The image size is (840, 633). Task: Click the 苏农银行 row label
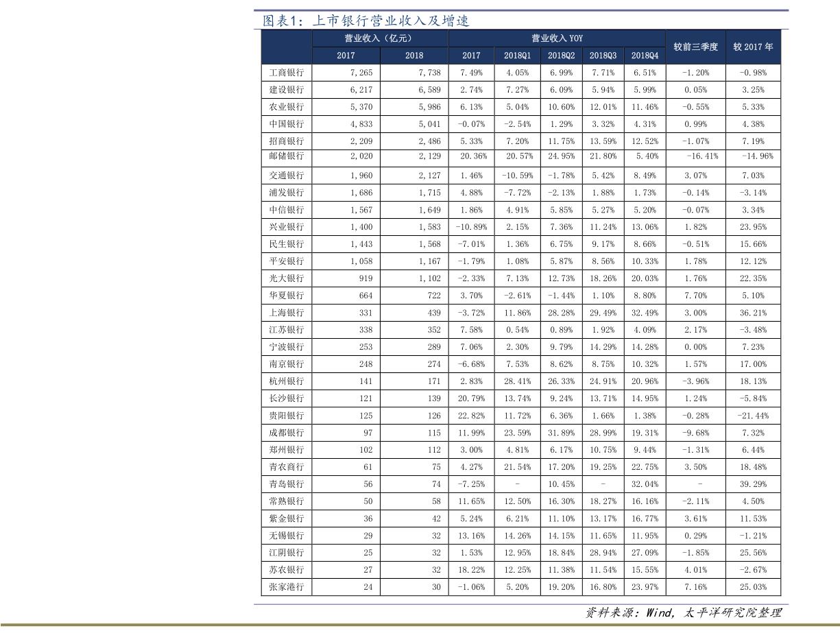tap(287, 570)
